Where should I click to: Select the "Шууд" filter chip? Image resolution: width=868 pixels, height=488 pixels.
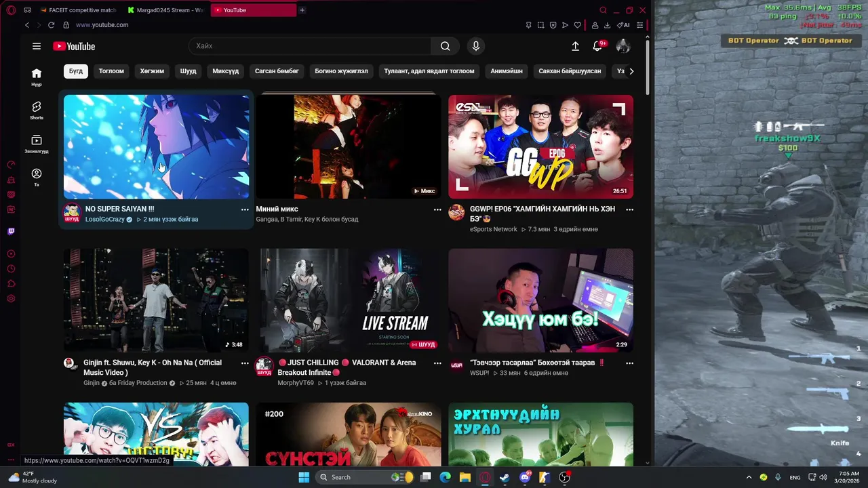[x=188, y=71]
